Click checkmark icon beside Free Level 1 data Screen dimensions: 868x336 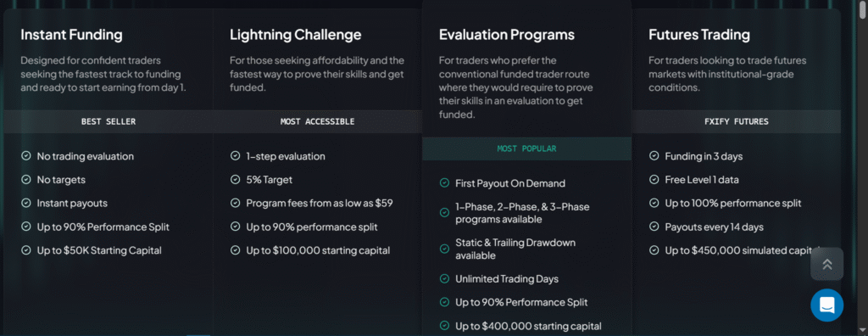[654, 180]
